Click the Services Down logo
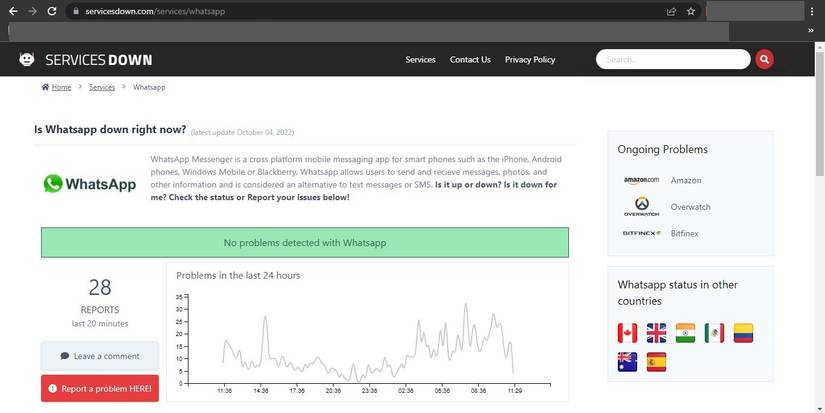The image size is (825, 413). (x=85, y=59)
